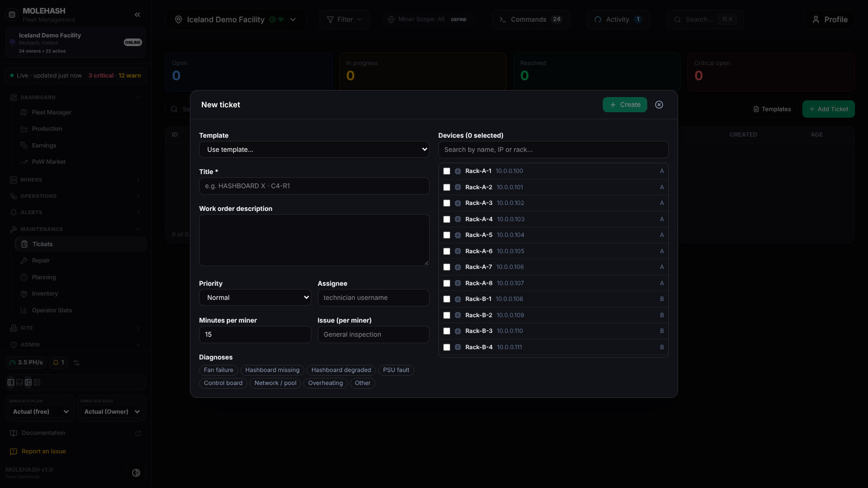Toggle theme icon near MOLEHASH v1.0
This screenshot has height=488, width=868.
tap(136, 473)
